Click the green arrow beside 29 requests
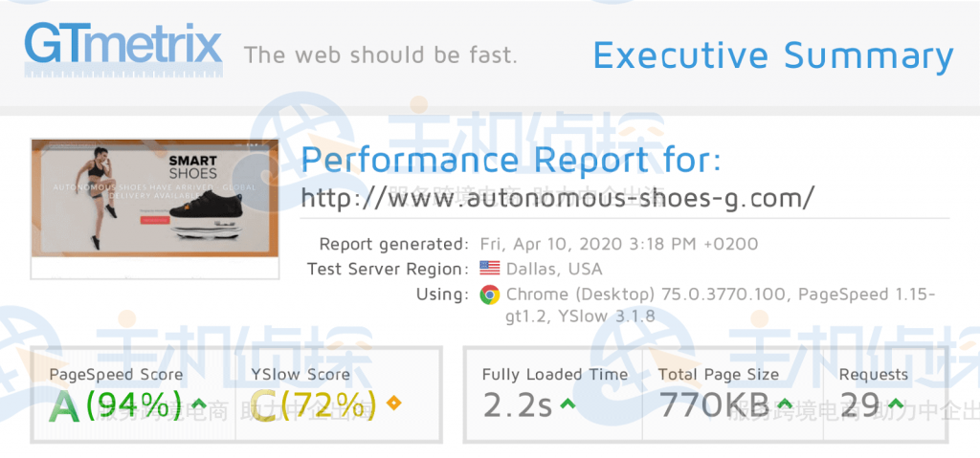The image size is (980, 458). (895, 404)
